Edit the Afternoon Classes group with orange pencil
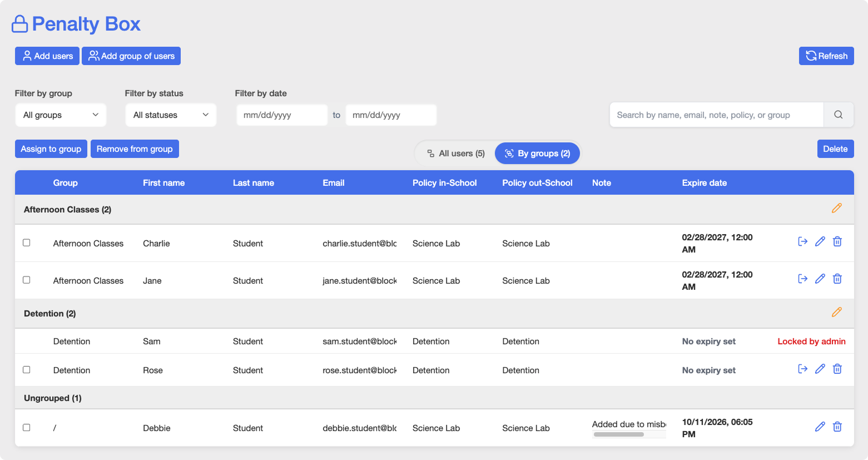The height and width of the screenshot is (460, 868). [x=836, y=208]
